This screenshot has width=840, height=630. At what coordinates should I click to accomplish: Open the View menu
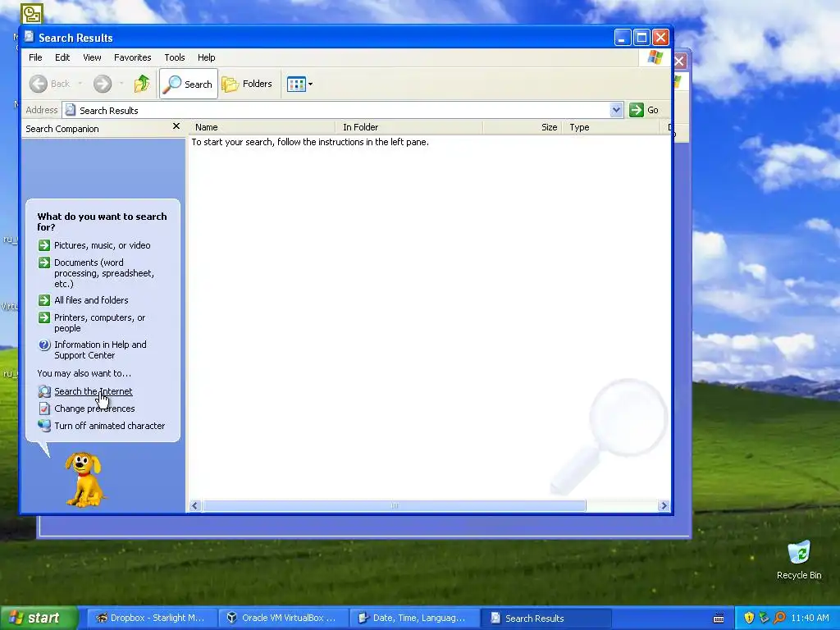coord(92,57)
